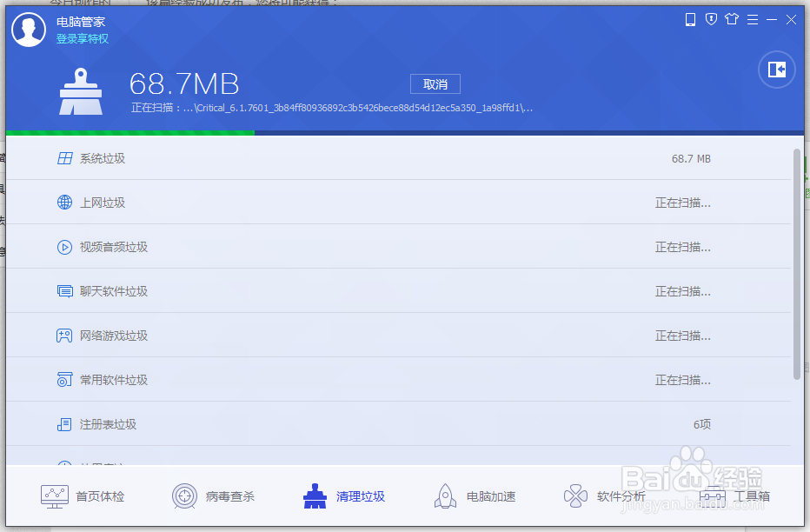This screenshot has height=532, width=810.
Task: Click the 聊天软件垃圾 chat icon
Action: point(64,291)
